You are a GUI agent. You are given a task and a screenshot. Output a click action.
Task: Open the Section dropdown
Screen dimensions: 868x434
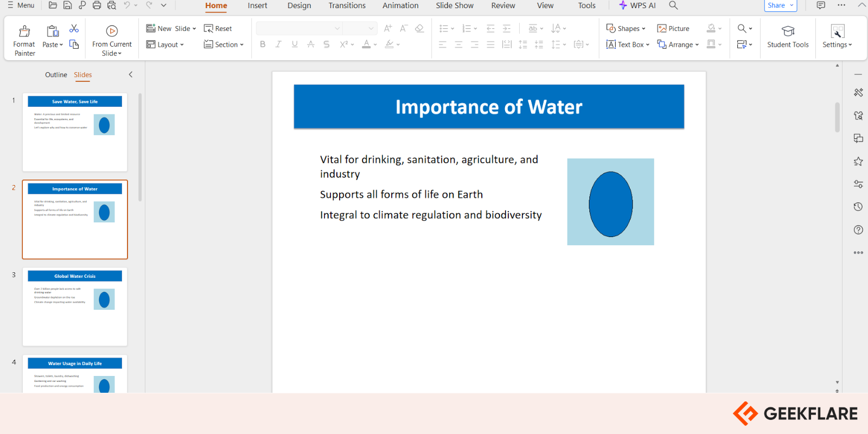[224, 44]
